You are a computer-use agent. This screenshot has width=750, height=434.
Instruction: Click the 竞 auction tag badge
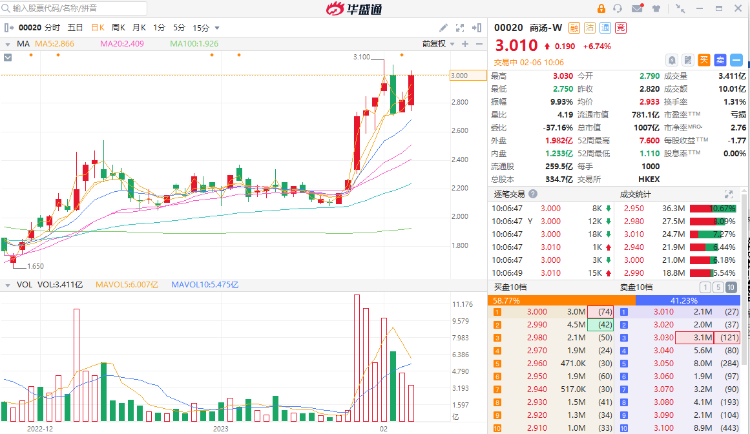(621, 28)
